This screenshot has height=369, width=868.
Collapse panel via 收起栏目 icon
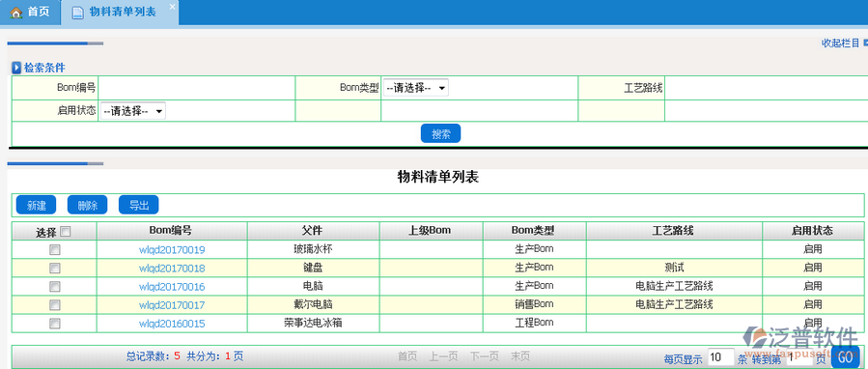click(x=865, y=43)
